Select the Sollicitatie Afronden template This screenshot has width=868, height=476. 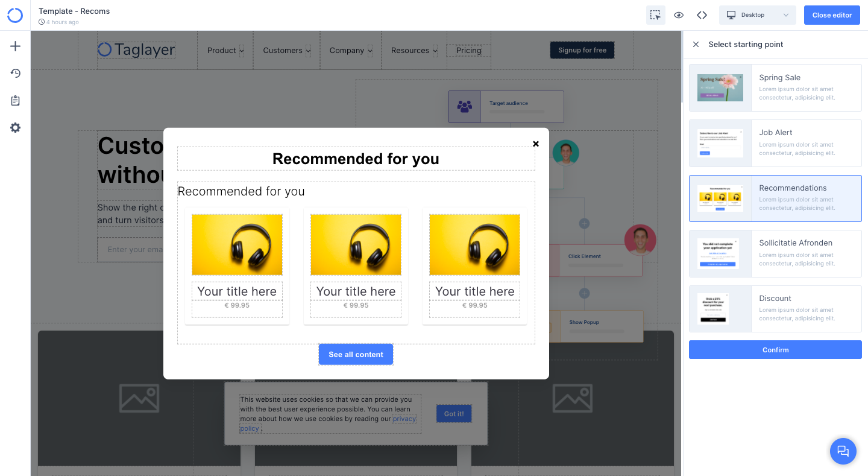tap(775, 253)
